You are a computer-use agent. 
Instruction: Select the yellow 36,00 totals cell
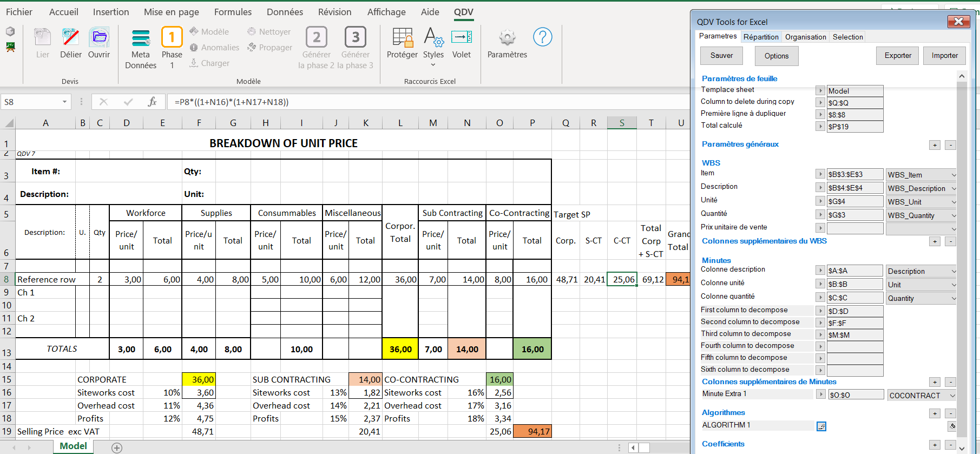(x=400, y=349)
